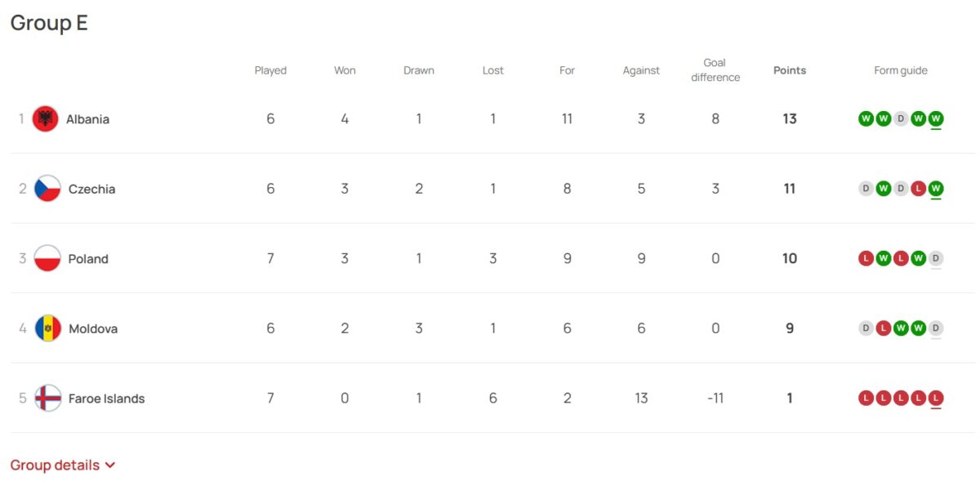This screenshot has width=980, height=486.
Task: Click the Faroe Islands flag icon
Action: (x=47, y=399)
